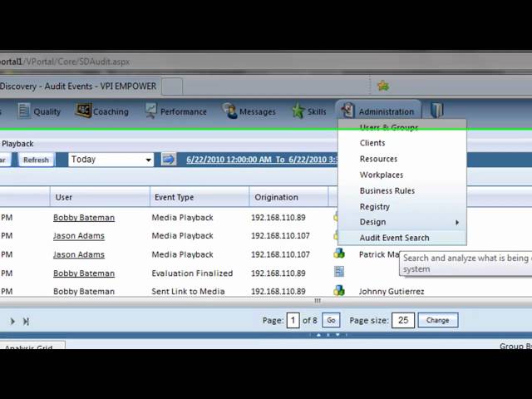This screenshot has width=532, height=399.
Task: Open Bobby Bateman link in Evaluation Finalized row
Action: click(x=84, y=273)
